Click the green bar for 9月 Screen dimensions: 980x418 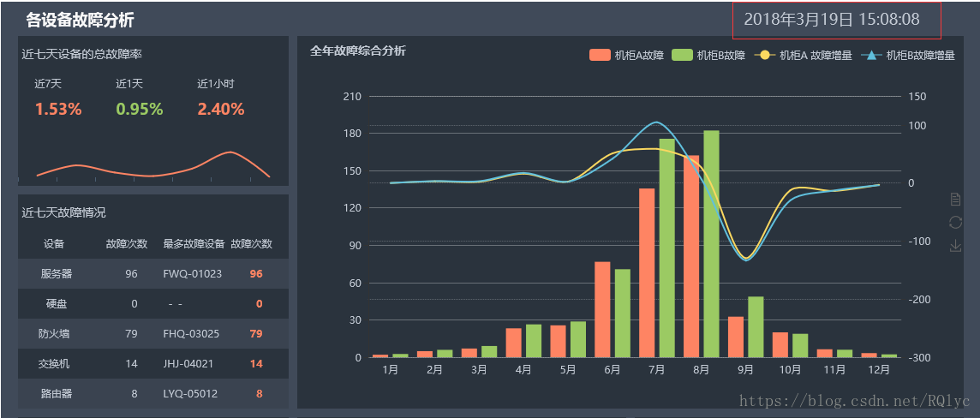coord(756,327)
